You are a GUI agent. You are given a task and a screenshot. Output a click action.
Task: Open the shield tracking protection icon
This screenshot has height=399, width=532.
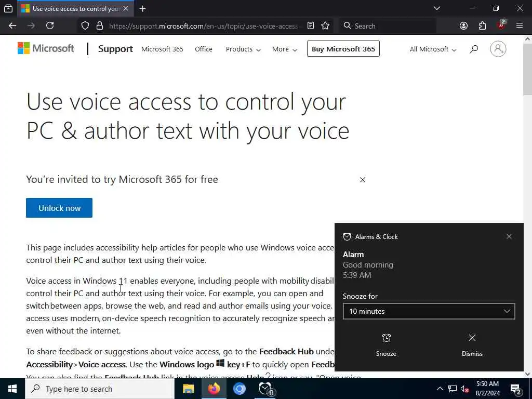[x=85, y=26]
